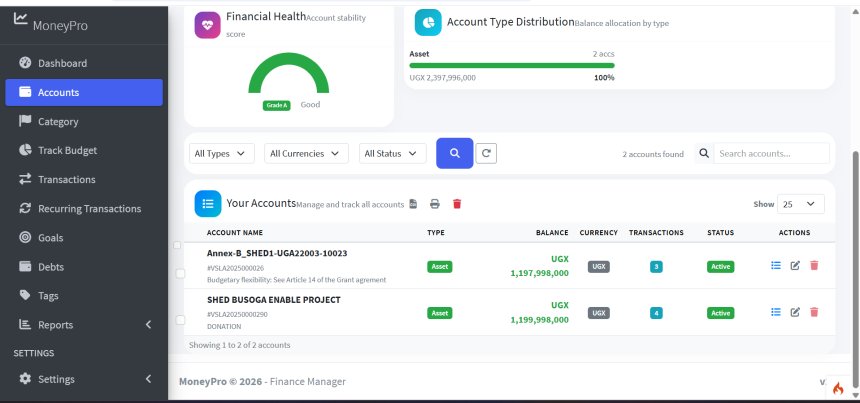Check the Annex-B_SHED1 account row checkbox
This screenshot has width=860, height=403.
pos(179,273)
